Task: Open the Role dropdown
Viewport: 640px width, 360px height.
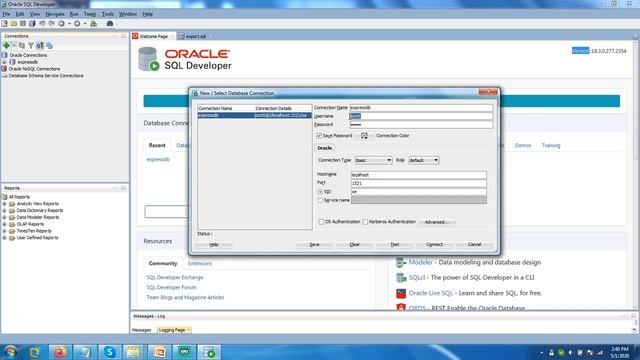Action: click(424, 160)
